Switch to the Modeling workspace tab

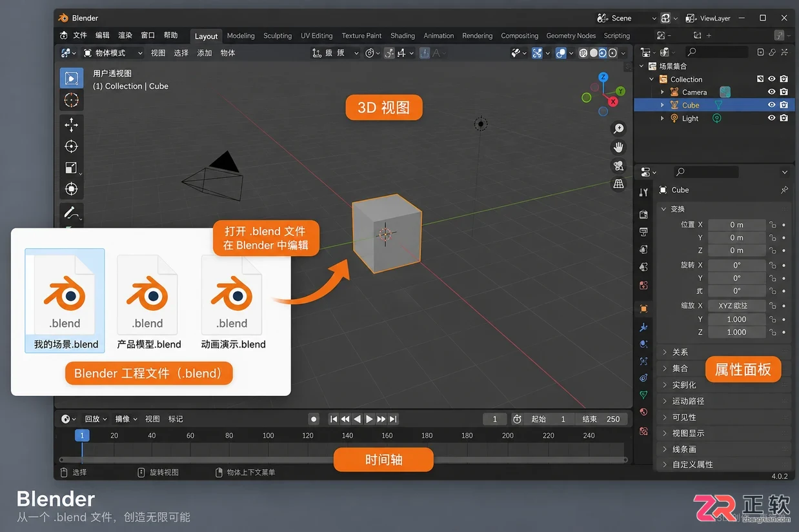[x=241, y=36]
